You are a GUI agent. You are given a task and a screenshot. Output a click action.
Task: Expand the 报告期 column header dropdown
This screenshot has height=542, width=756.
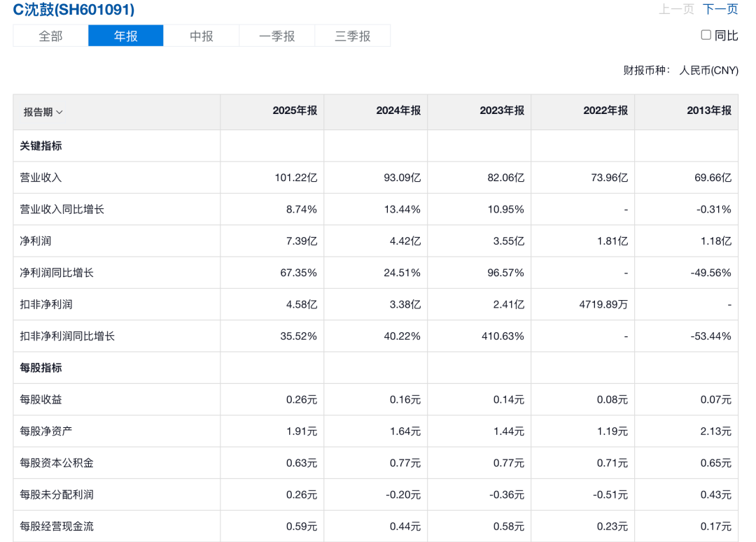[x=43, y=113]
